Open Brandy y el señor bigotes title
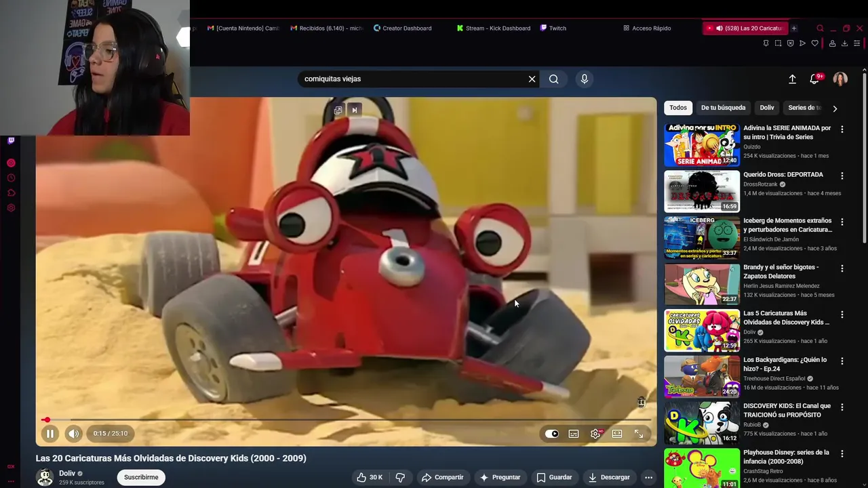Screen dimensions: 868x488 tap(781, 271)
